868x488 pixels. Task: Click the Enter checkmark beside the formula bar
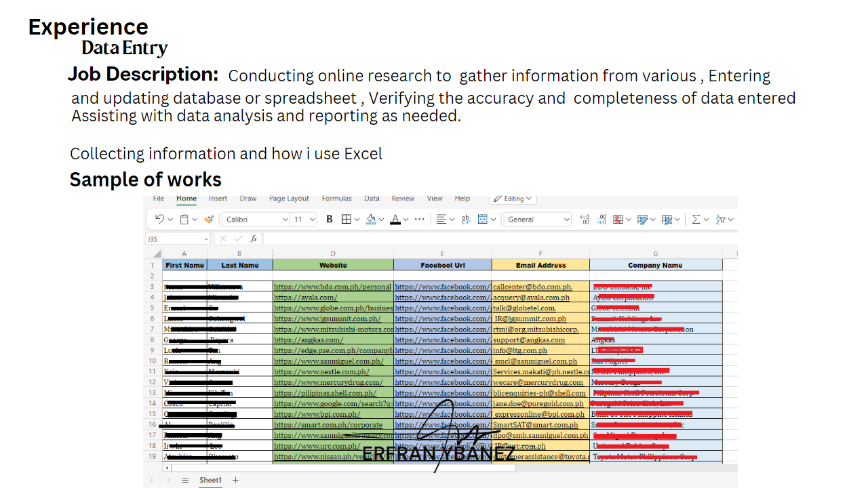(x=238, y=239)
